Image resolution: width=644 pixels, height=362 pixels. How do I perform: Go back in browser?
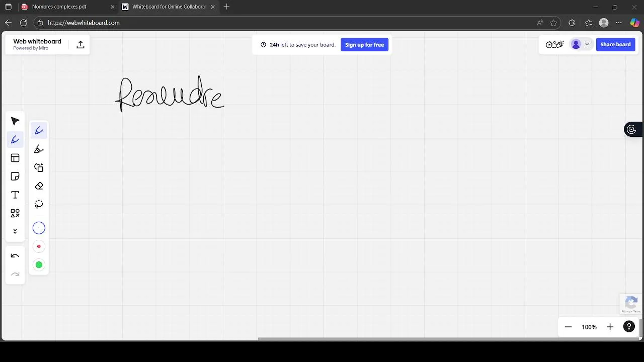[8, 23]
